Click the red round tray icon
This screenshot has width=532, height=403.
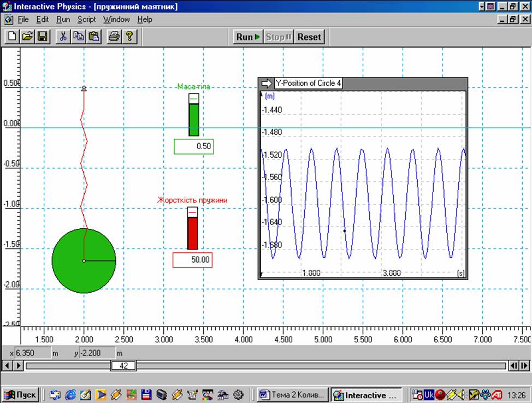[440, 394]
